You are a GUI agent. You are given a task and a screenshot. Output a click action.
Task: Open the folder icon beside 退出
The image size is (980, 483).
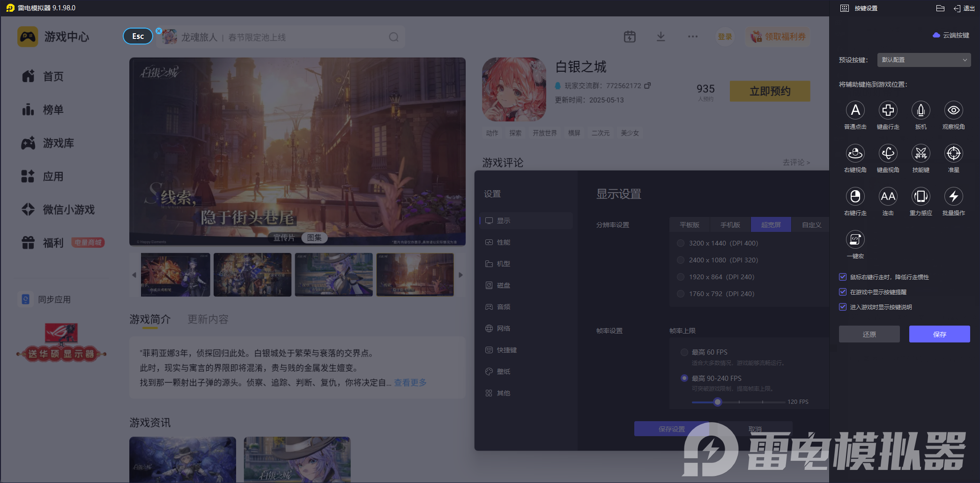point(940,8)
